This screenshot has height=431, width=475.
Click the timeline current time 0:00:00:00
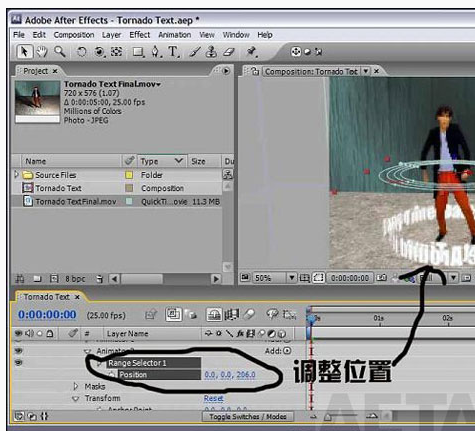(47, 315)
